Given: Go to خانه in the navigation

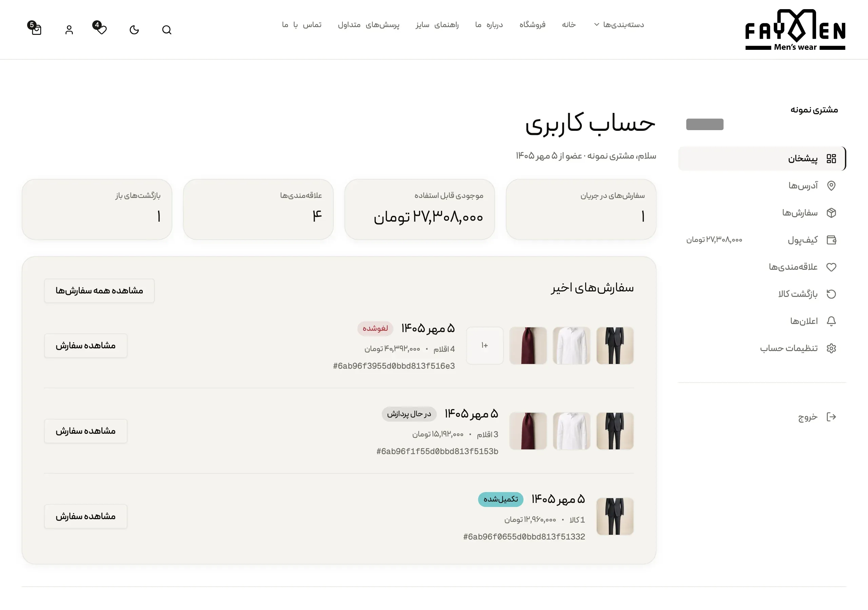Looking at the screenshot, I should click(569, 24).
